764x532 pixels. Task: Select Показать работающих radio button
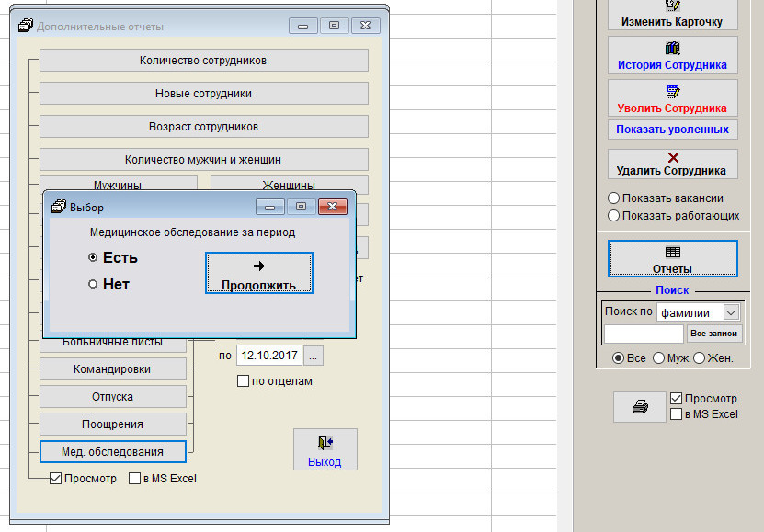pos(613,216)
